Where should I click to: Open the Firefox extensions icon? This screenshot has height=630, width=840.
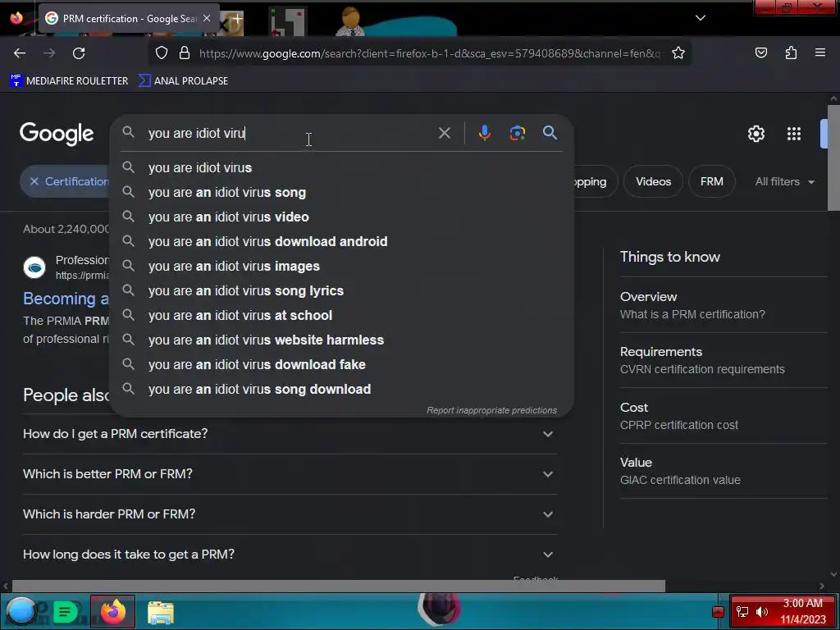click(x=791, y=53)
